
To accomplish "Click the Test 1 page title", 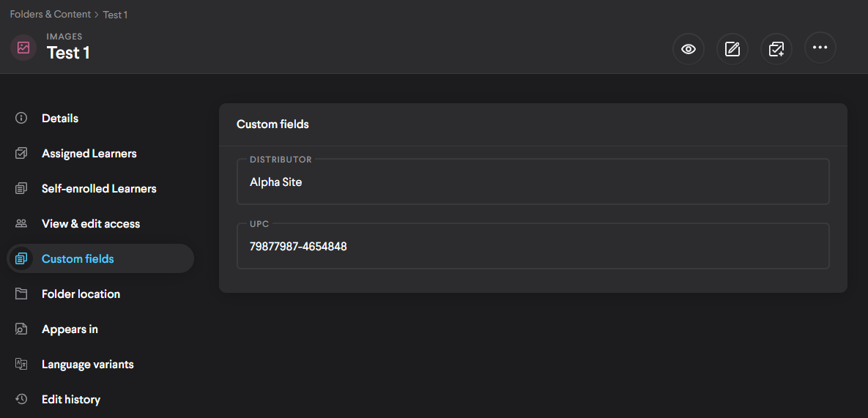I will 68,53.
